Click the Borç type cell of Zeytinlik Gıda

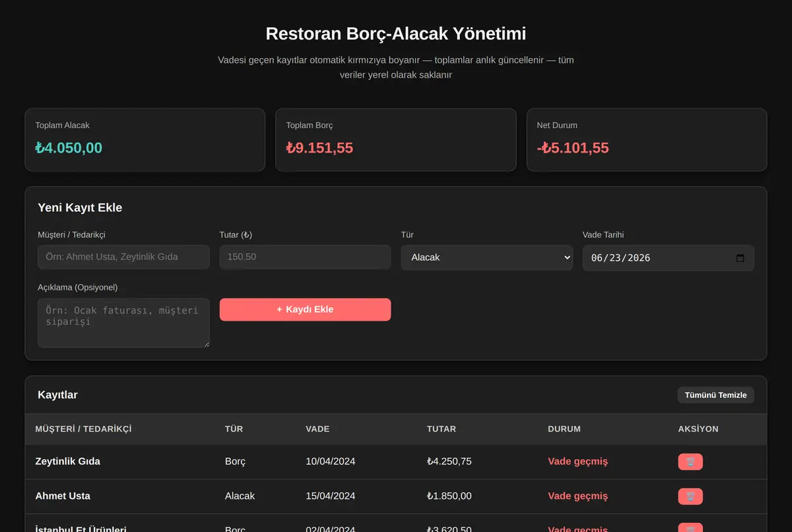(235, 461)
